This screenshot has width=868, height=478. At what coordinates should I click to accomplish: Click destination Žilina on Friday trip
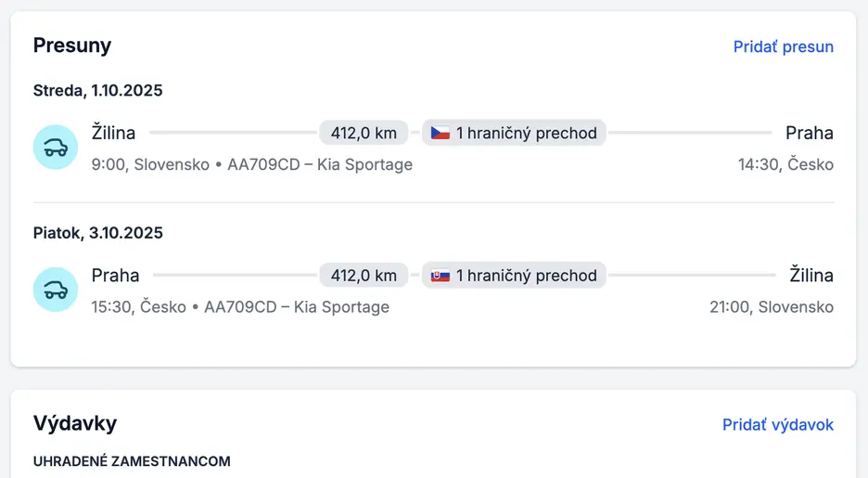[811, 275]
